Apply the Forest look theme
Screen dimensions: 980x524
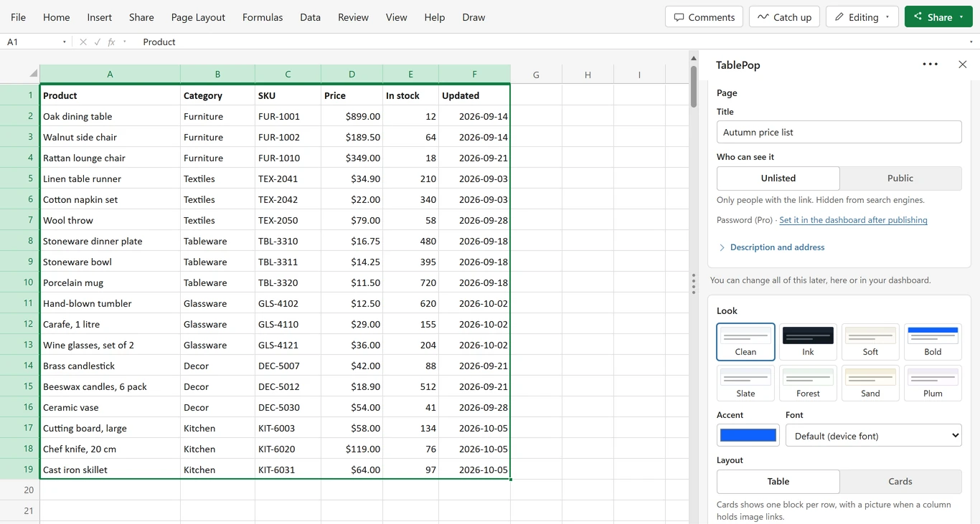(808, 384)
